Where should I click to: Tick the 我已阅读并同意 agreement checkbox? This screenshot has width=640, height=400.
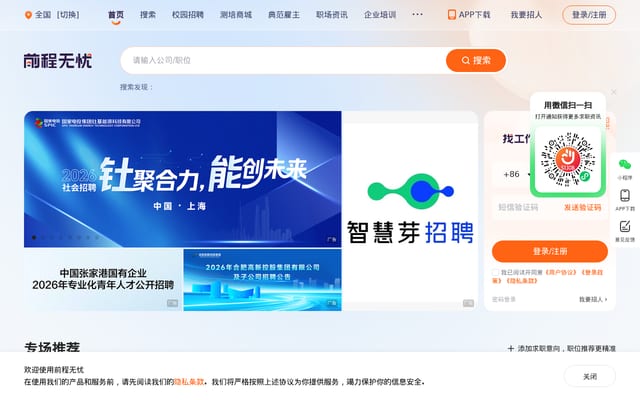496,272
